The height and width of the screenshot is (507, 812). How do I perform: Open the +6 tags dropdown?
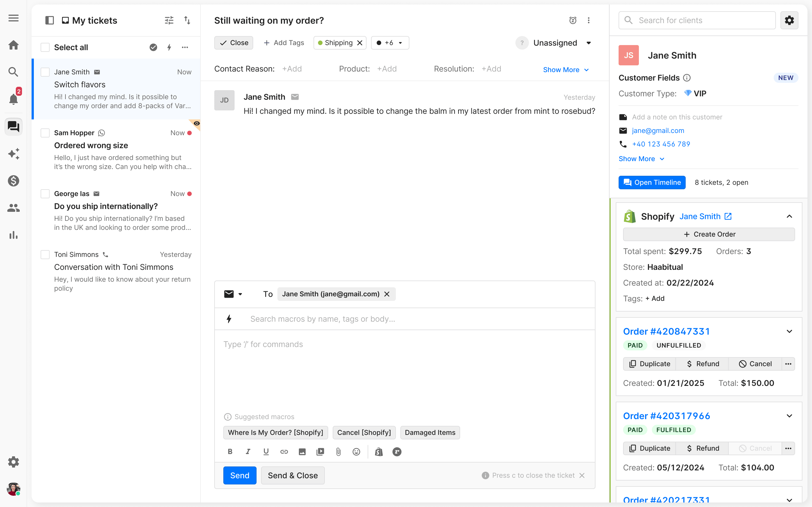tap(390, 43)
